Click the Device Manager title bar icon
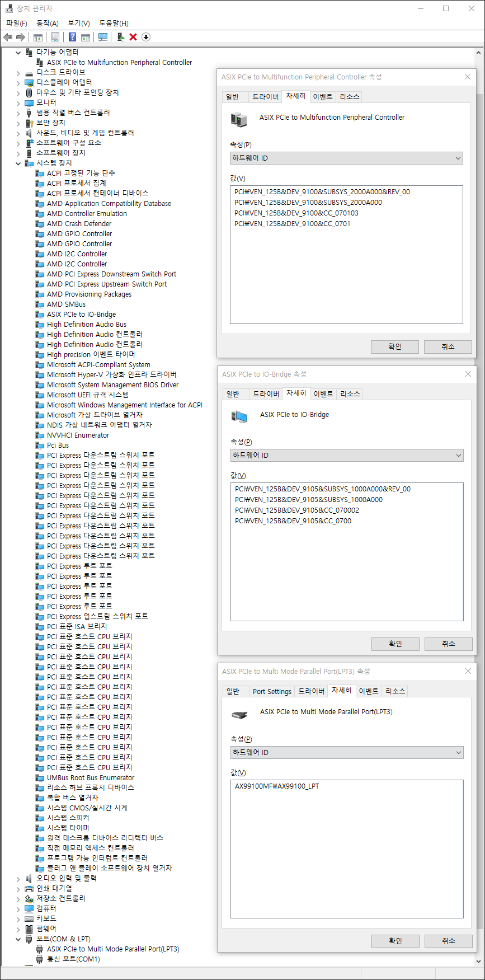 (9, 8)
